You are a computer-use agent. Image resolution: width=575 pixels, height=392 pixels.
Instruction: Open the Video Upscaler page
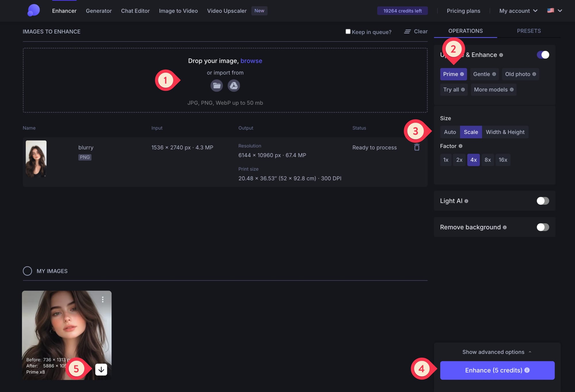227,11
